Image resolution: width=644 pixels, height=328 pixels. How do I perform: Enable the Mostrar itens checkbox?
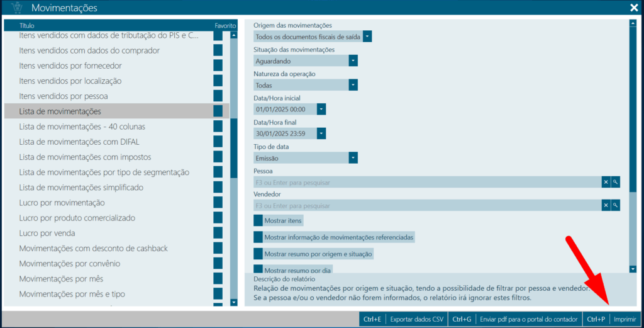[258, 220]
